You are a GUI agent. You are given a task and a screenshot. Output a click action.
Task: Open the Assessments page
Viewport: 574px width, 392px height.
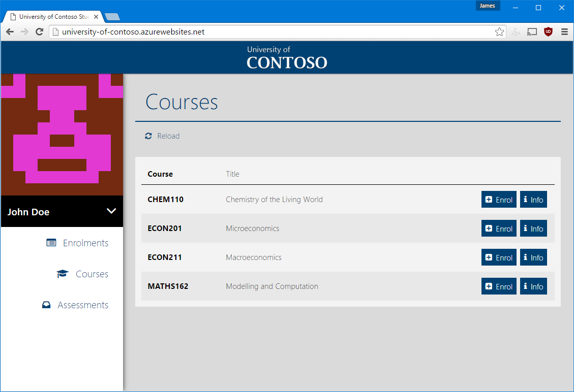pos(75,305)
